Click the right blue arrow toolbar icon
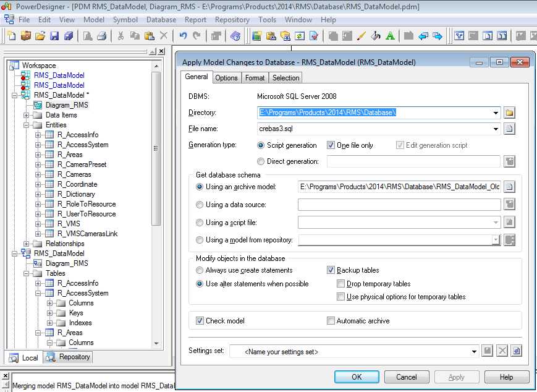537x392 pixels. 438,36
